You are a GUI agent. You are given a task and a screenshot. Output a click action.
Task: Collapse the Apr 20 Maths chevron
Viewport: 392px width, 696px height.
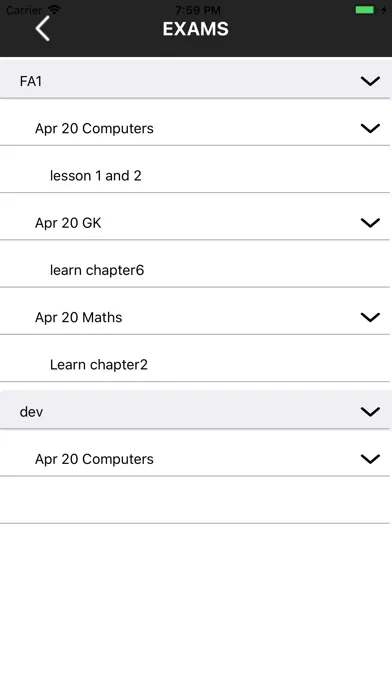point(370,317)
